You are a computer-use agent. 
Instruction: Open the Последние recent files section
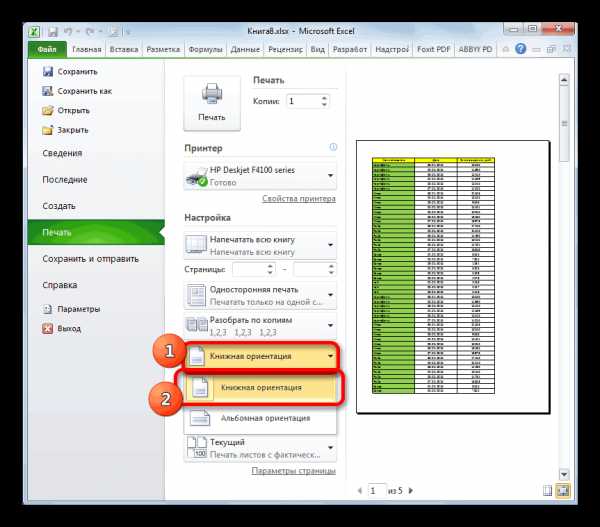(x=65, y=179)
